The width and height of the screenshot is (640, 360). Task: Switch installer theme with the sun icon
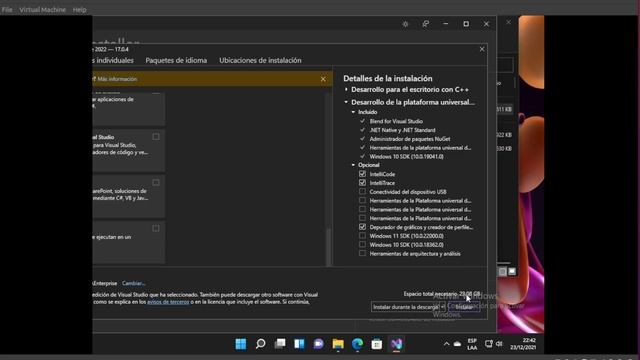[405, 24]
